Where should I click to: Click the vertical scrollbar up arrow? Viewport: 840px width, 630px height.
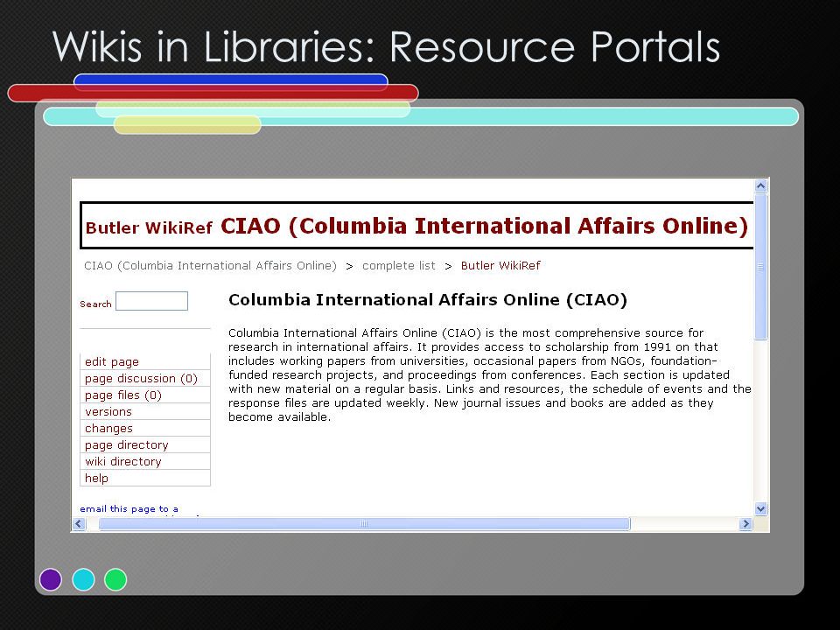[760, 186]
